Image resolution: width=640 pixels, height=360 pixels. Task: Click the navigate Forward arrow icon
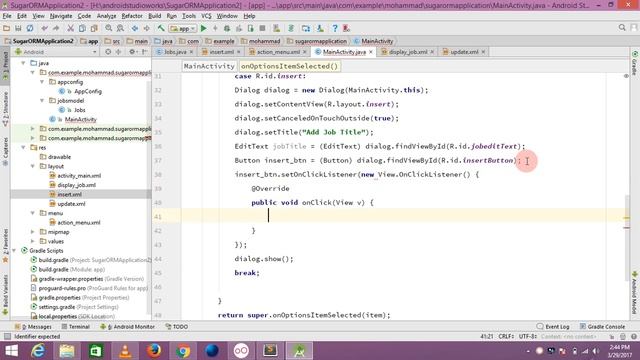[146, 28]
